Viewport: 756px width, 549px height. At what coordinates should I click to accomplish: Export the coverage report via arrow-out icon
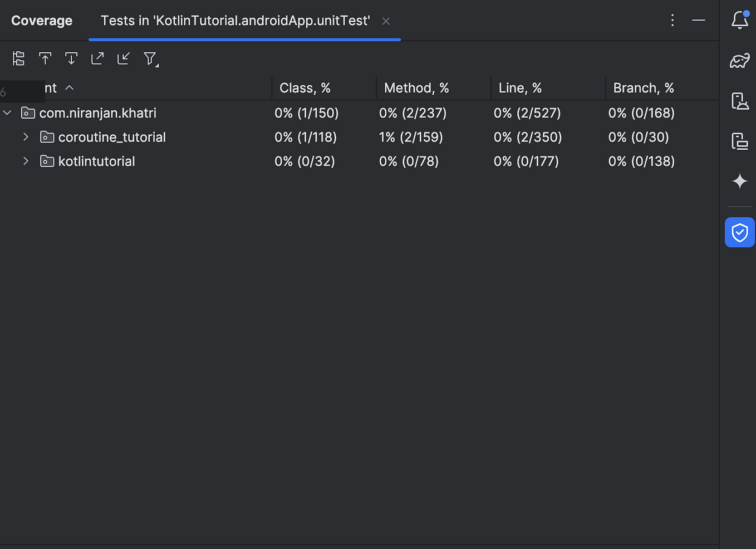coord(97,58)
